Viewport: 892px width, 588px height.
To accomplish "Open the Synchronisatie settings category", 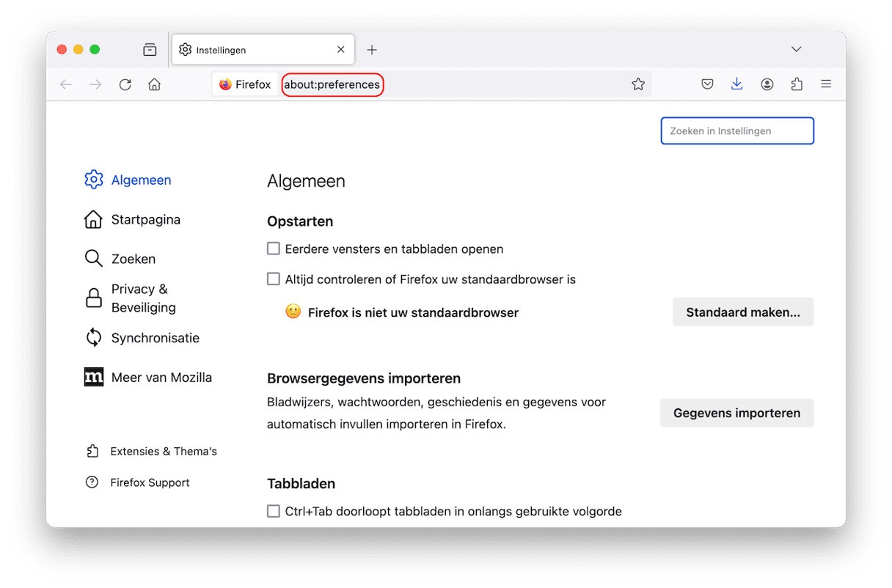I will 142,338.
